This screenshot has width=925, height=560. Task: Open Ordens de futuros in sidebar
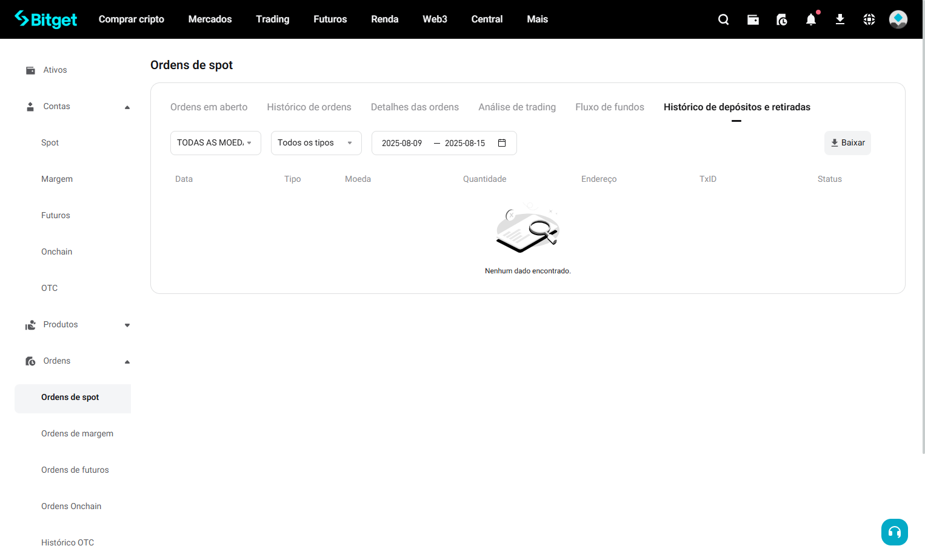click(x=75, y=470)
